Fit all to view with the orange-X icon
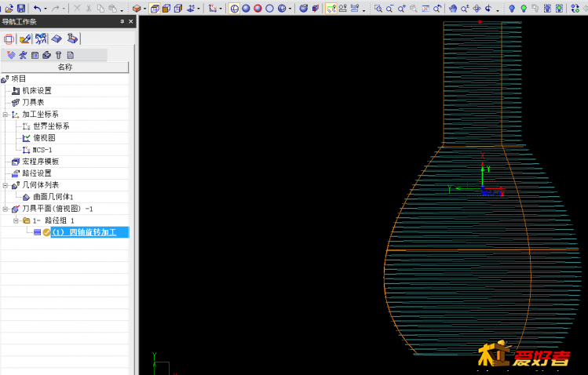The height and width of the screenshot is (375, 588). coord(425,9)
